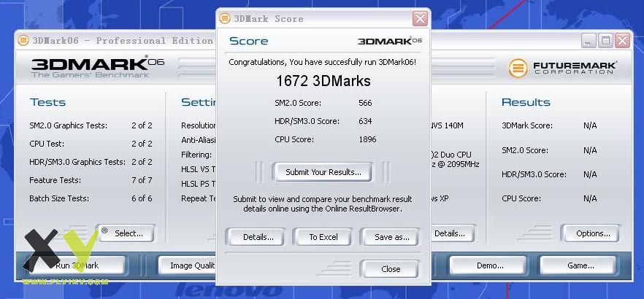Click 'Feature Tests:' label

tap(55, 180)
